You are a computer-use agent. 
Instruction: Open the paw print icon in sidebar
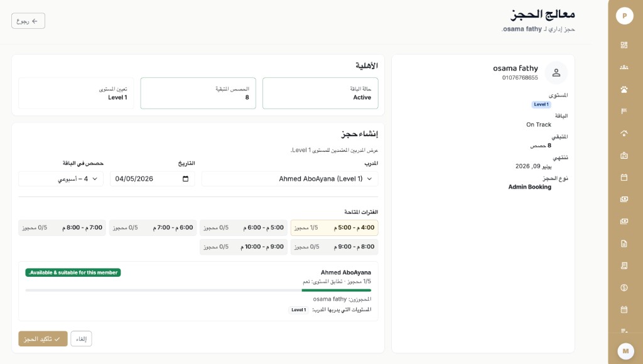[624, 89]
